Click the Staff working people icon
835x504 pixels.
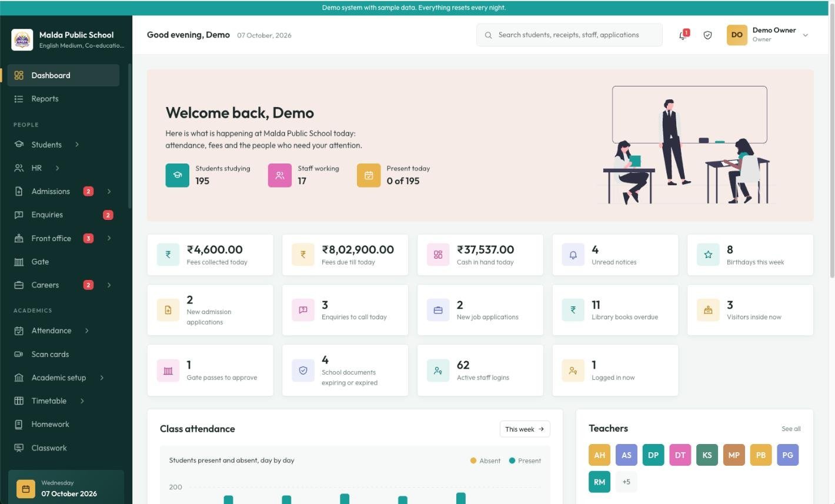280,175
